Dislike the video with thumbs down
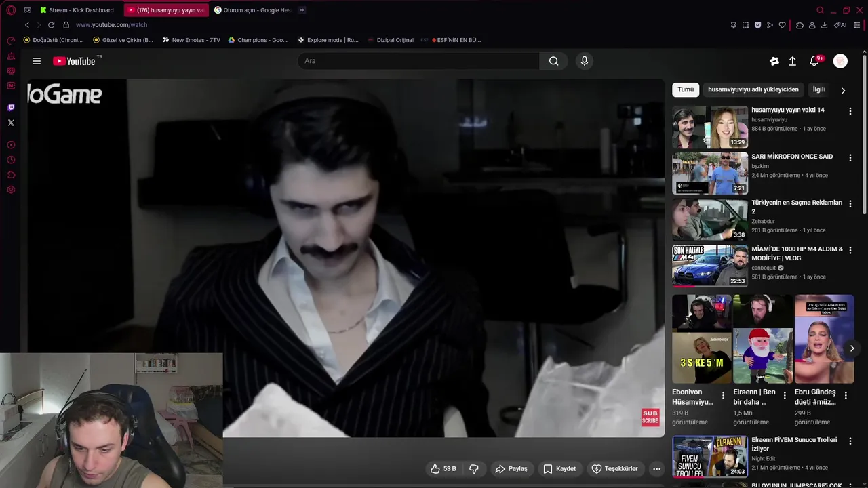868x488 pixels. [474, 468]
